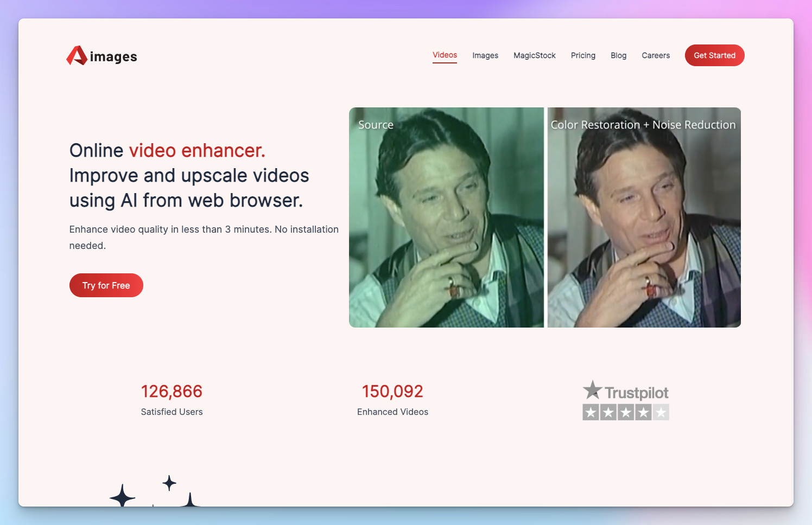
Task: Open the Videos nav tab
Action: point(445,55)
